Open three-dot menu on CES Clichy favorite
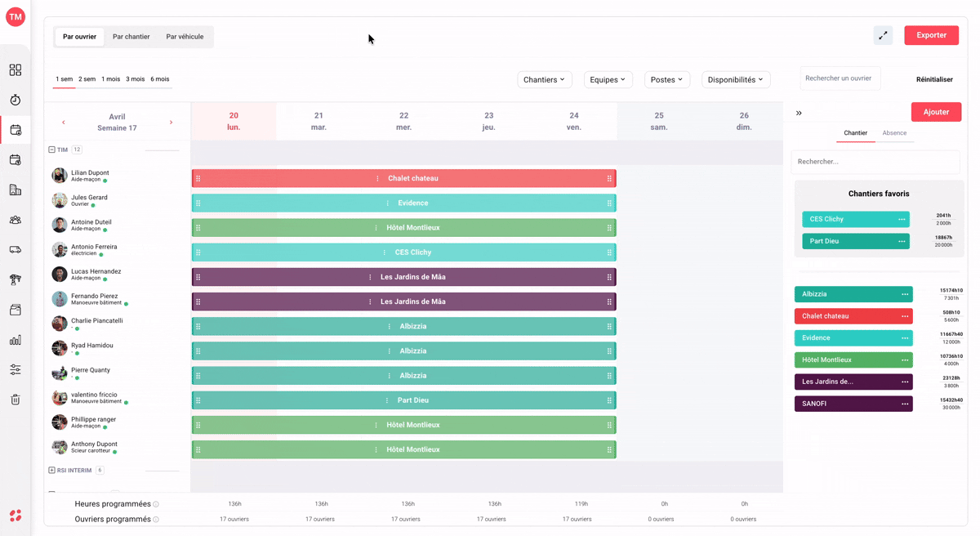The width and height of the screenshot is (980, 536). pyautogui.click(x=902, y=219)
